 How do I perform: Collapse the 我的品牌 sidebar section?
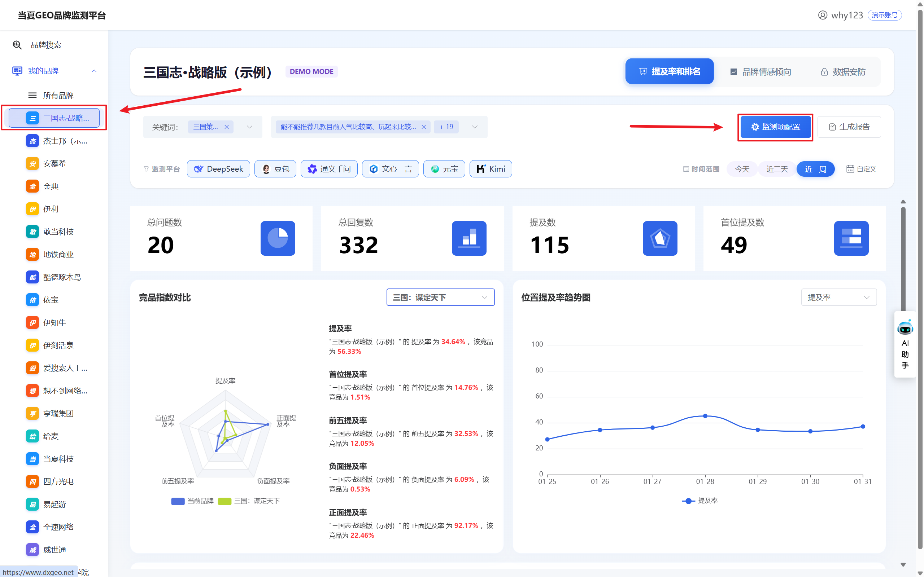click(94, 71)
